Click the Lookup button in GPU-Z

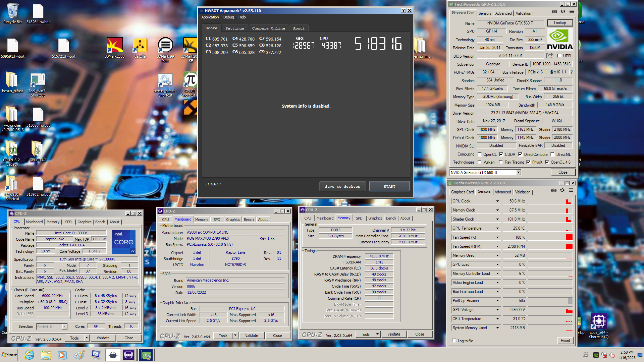(560, 23)
